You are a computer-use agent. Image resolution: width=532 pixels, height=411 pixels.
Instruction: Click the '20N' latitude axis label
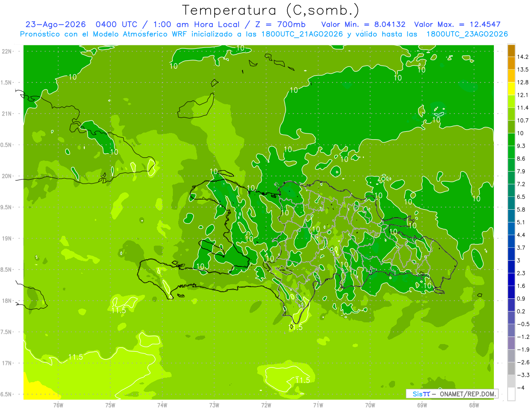[7, 176]
